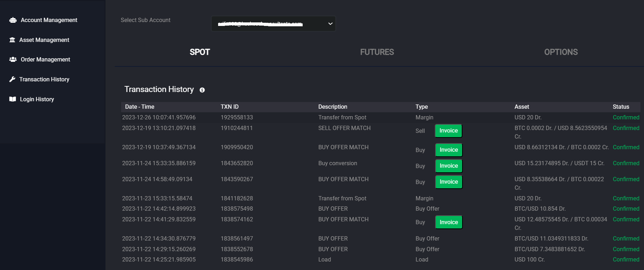Click the Transaction History wrench icon
Image resolution: width=644 pixels, height=270 pixels.
12,79
